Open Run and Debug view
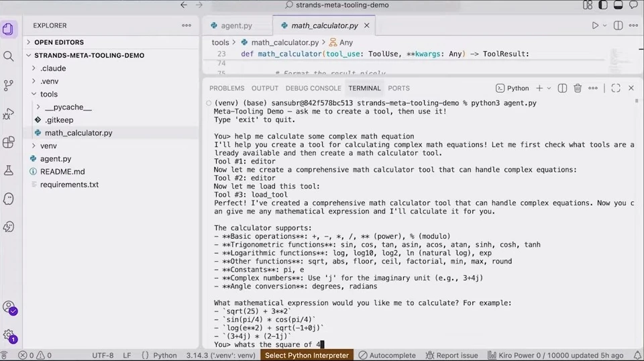The width and height of the screenshot is (644, 361). [8, 114]
